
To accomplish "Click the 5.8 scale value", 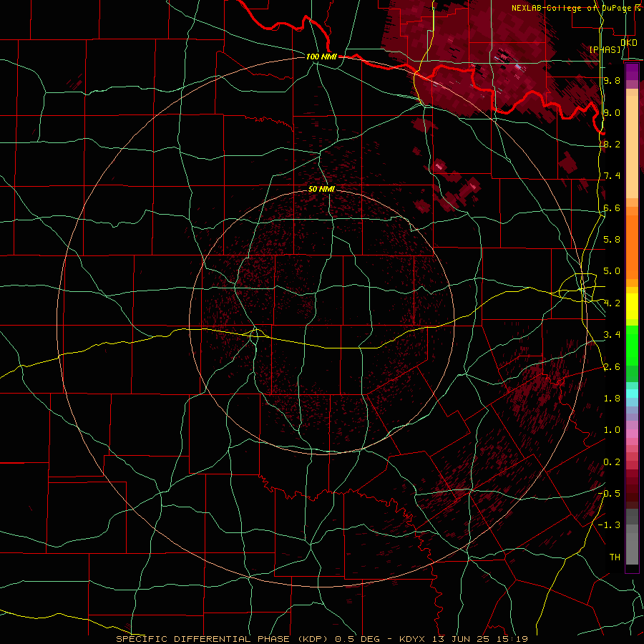I will (x=612, y=240).
